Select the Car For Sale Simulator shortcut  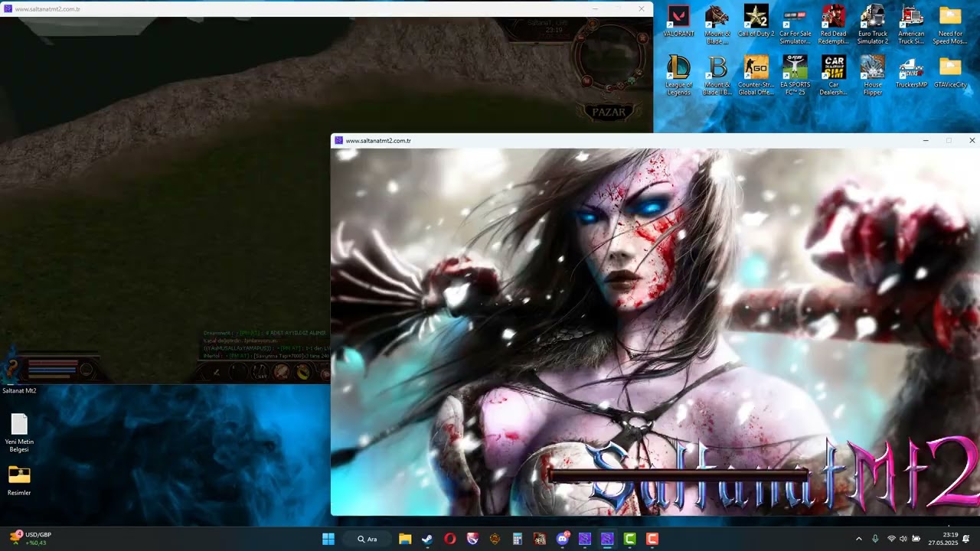(795, 24)
